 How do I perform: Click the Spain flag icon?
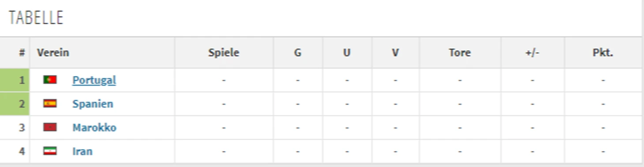point(50,104)
